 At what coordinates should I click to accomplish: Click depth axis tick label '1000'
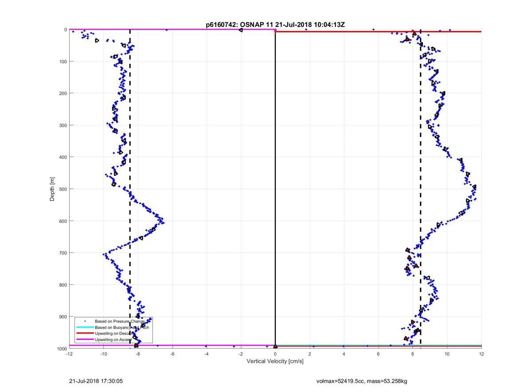pos(61,348)
